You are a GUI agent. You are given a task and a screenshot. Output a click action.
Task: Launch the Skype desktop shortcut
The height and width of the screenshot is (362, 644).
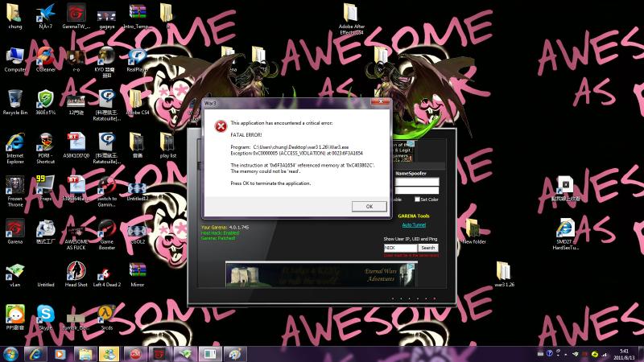45,318
